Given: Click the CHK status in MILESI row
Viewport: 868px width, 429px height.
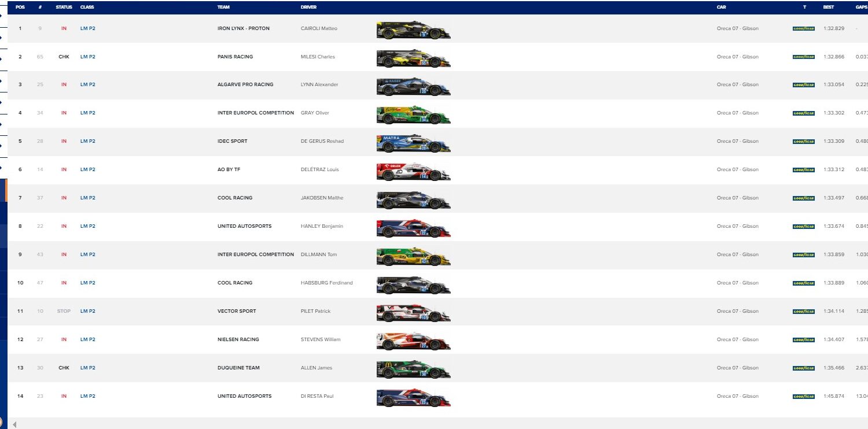Looking at the screenshot, I should tap(64, 57).
